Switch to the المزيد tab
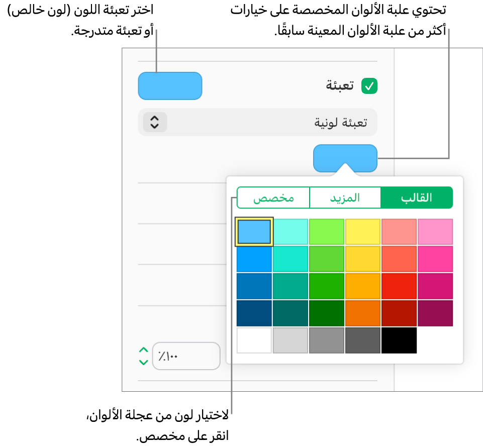The image size is (483, 448). tap(345, 198)
